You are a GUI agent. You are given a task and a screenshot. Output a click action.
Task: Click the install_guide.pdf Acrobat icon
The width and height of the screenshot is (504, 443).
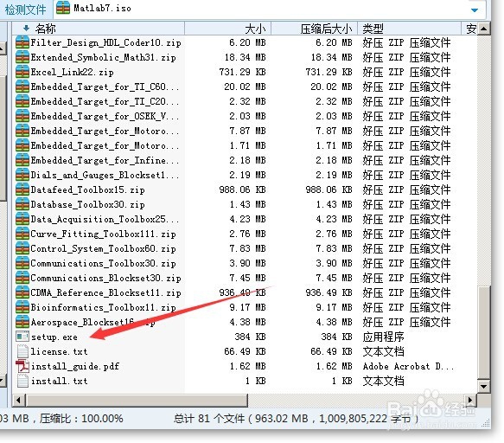22,366
